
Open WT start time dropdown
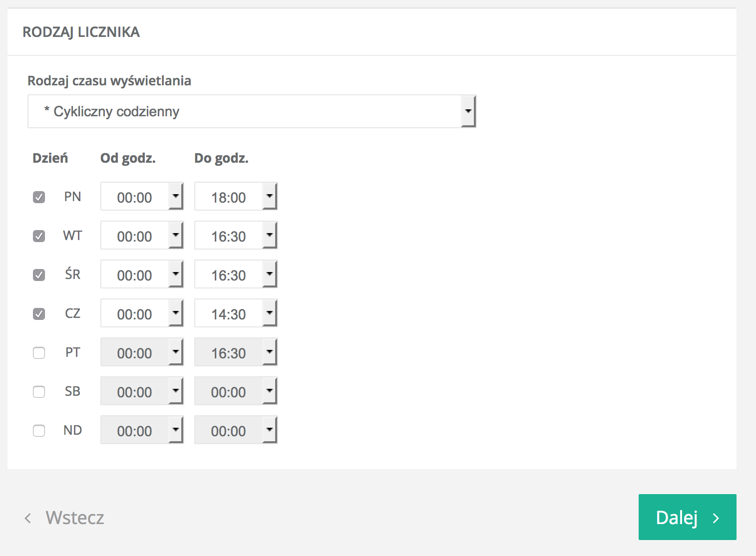click(142, 236)
